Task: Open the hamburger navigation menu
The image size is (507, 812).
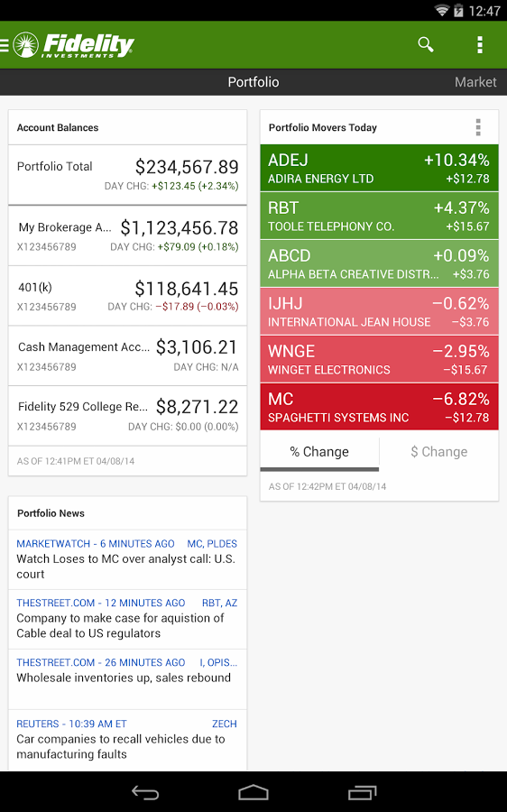Action: [5, 45]
